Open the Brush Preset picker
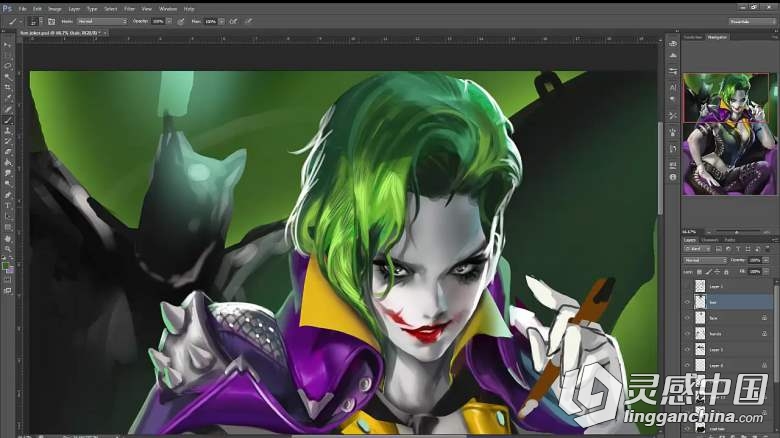Image resolution: width=780 pixels, height=438 pixels. click(x=34, y=21)
